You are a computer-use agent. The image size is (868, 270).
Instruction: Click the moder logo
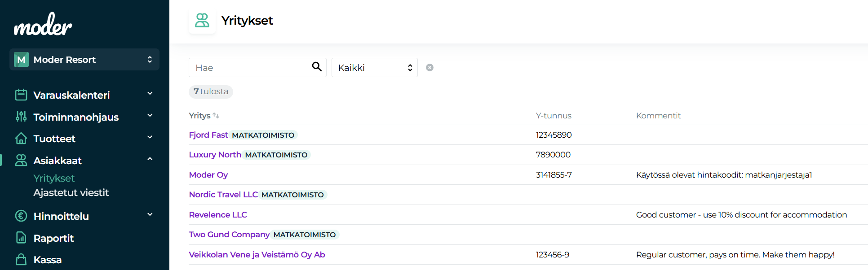coord(43,24)
